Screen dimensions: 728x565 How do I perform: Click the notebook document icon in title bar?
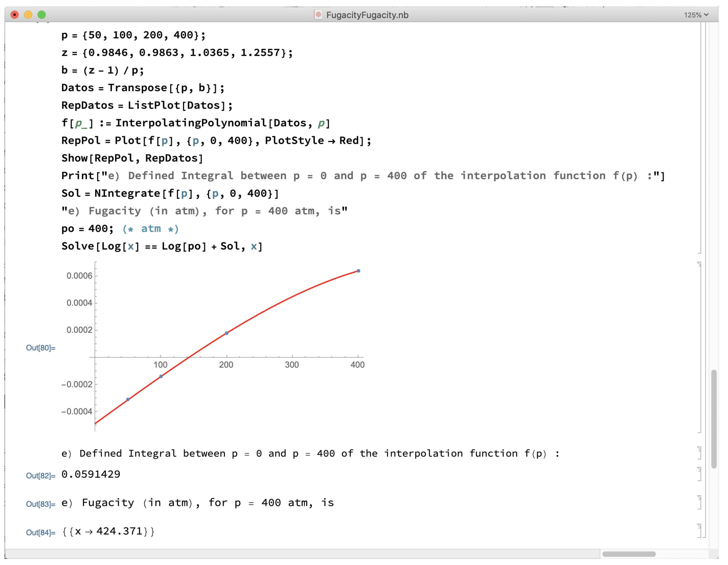[x=318, y=15]
